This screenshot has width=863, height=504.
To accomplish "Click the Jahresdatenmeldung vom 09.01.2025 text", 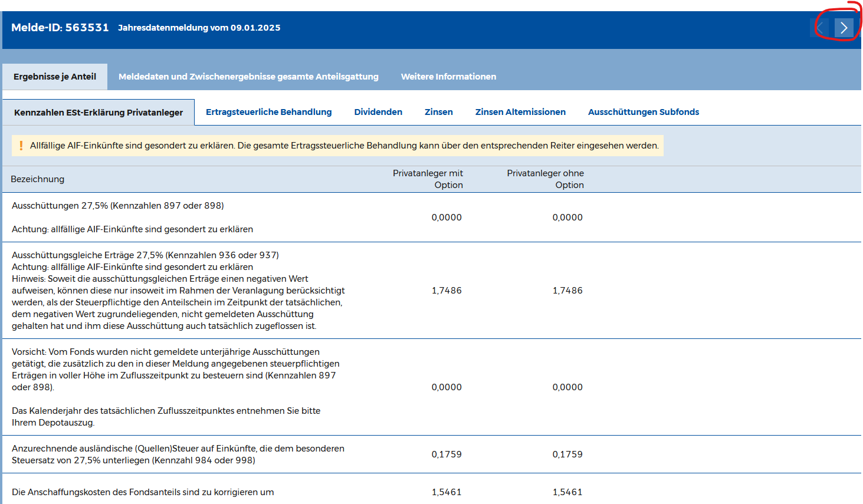I will 199,28.
